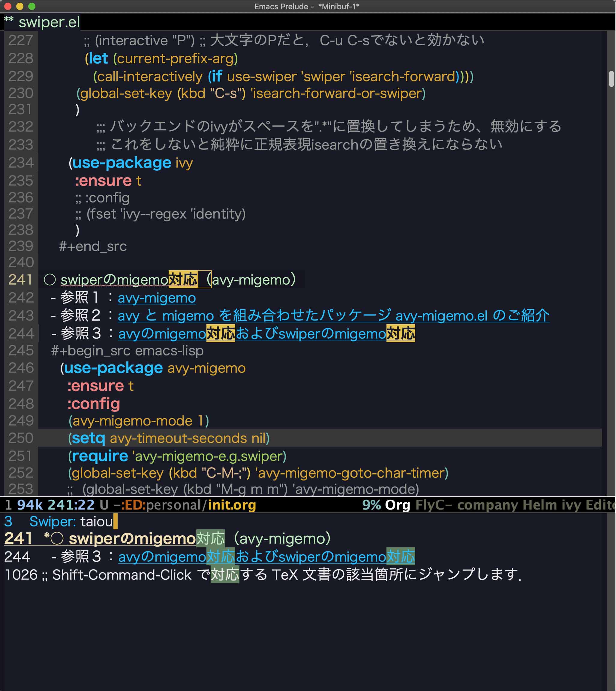Select swiper candidate line 244

[x=209, y=556]
